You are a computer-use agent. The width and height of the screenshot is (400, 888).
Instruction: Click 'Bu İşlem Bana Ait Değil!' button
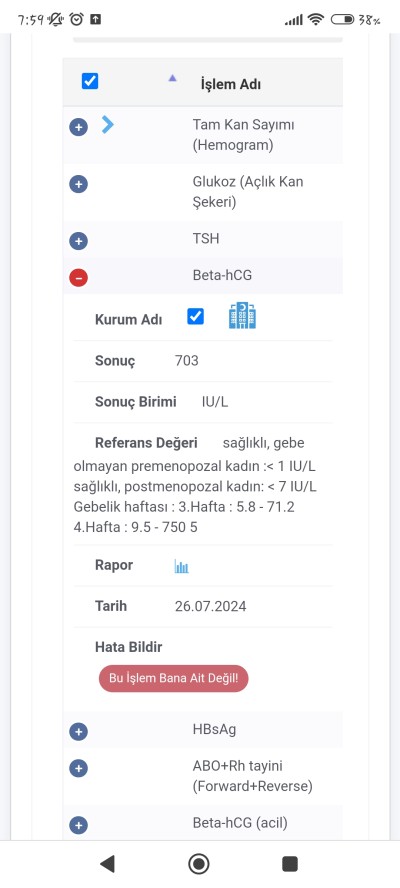point(173,678)
